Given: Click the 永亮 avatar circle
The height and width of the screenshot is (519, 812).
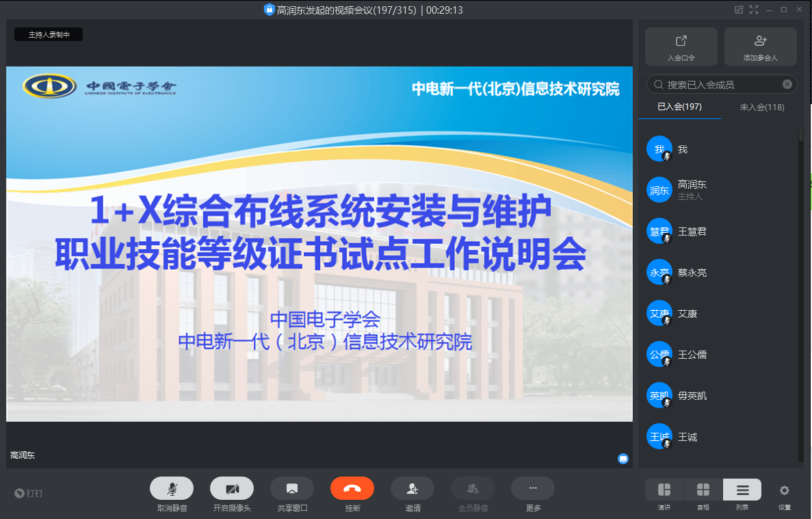Looking at the screenshot, I should [659, 273].
